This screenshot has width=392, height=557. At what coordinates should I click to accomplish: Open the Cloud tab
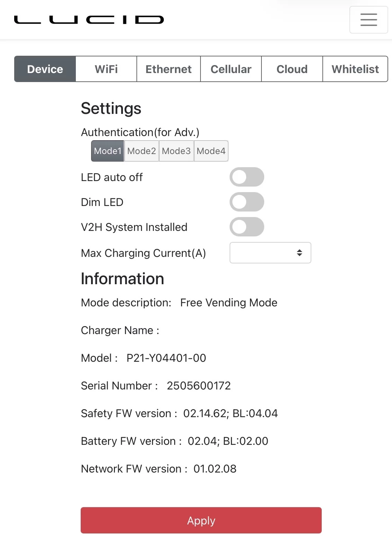point(292,69)
